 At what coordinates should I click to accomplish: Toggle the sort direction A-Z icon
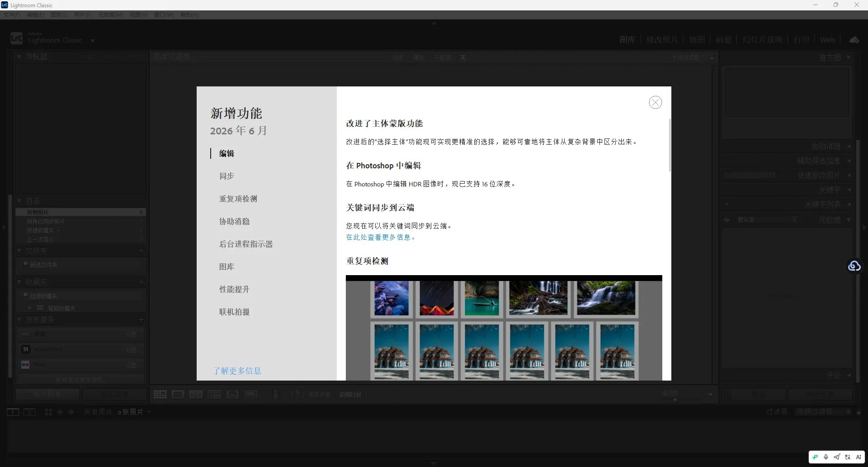297,395
